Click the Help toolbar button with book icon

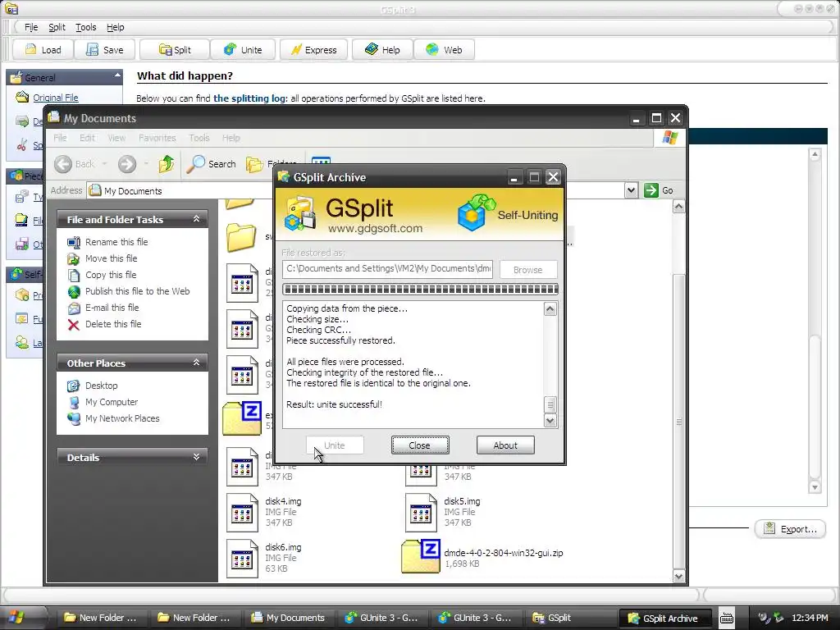click(382, 50)
